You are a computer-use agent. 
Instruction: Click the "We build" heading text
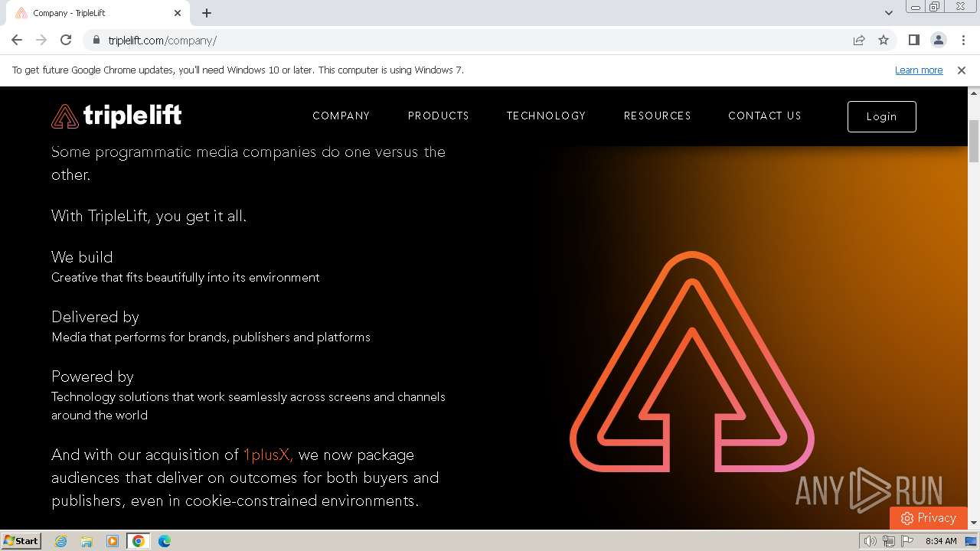click(x=82, y=257)
